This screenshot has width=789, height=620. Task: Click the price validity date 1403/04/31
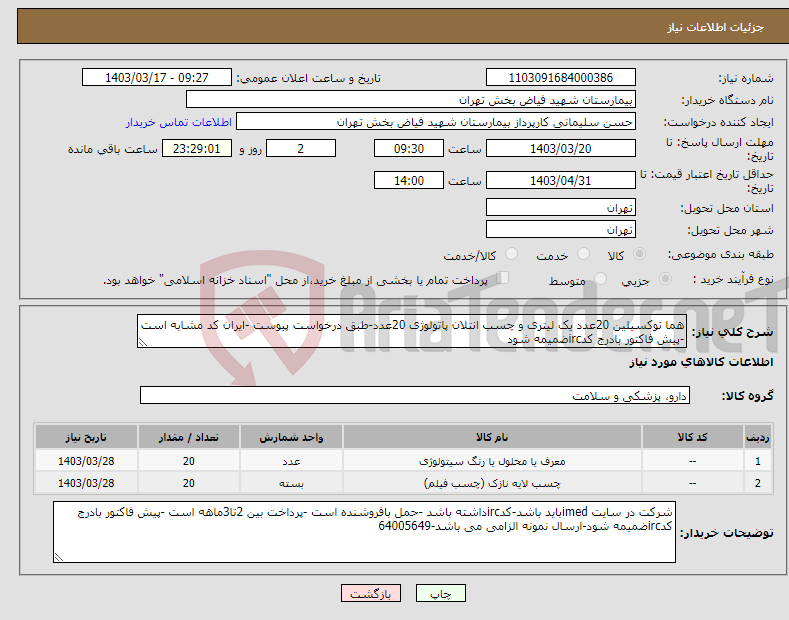tap(561, 180)
